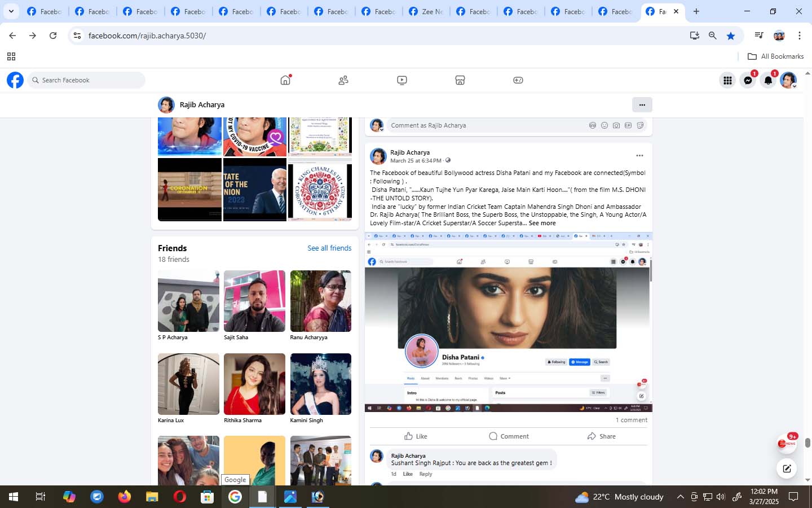Open the See all friends link

pyautogui.click(x=329, y=248)
